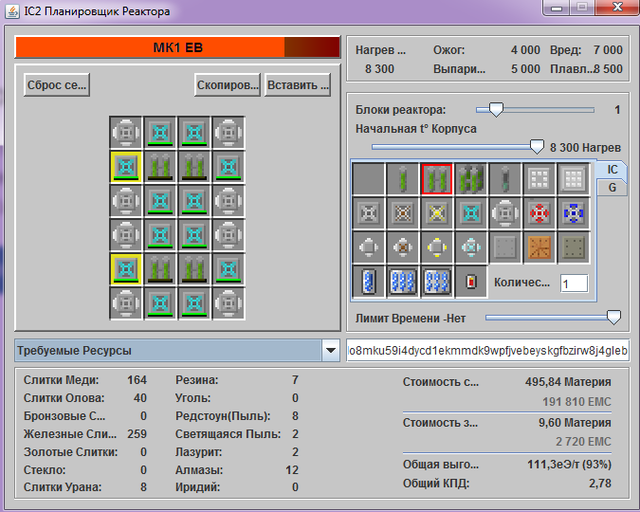Click the Скопиров... copy button
Viewport: 640px width, 512px height.
(x=227, y=85)
